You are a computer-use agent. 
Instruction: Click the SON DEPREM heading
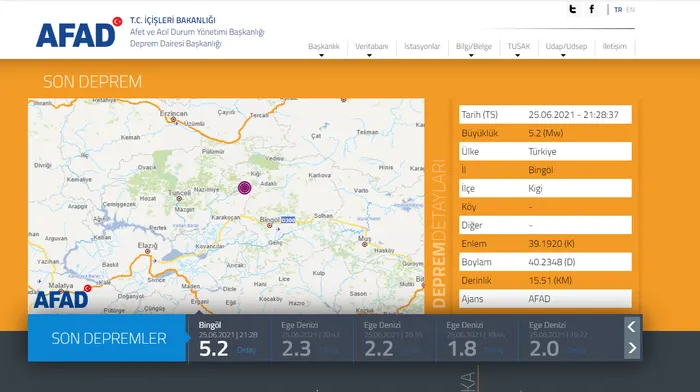click(x=92, y=82)
